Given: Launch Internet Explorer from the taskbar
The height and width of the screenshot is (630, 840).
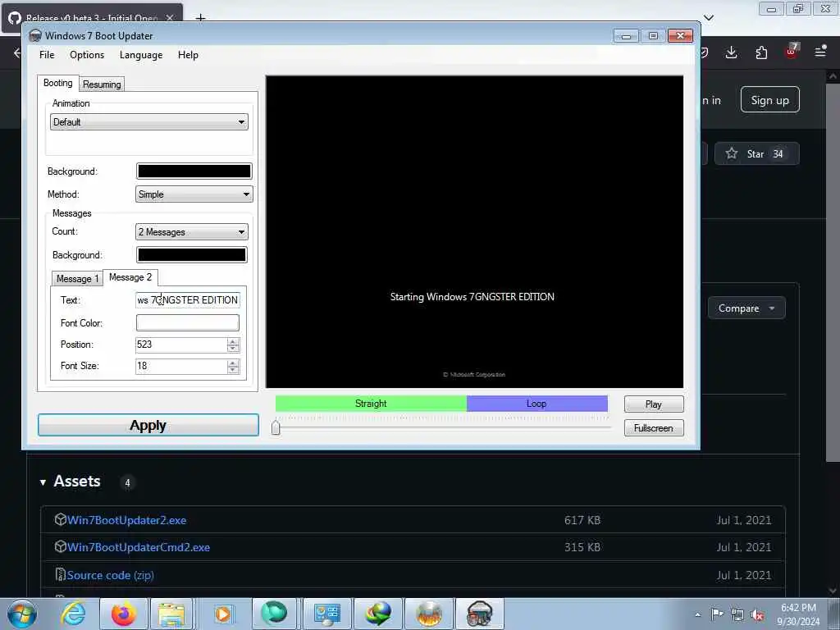Looking at the screenshot, I should [x=73, y=614].
